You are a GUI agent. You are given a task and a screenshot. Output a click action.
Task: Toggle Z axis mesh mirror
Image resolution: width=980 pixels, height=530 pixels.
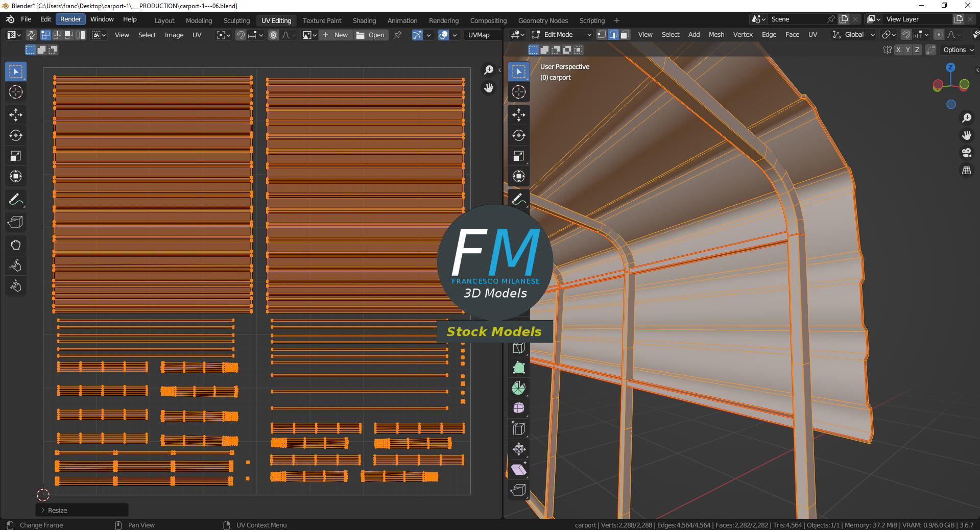(x=917, y=50)
